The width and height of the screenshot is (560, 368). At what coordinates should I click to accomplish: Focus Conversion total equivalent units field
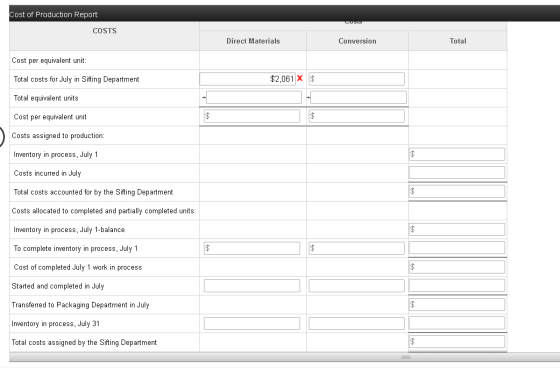click(358, 98)
